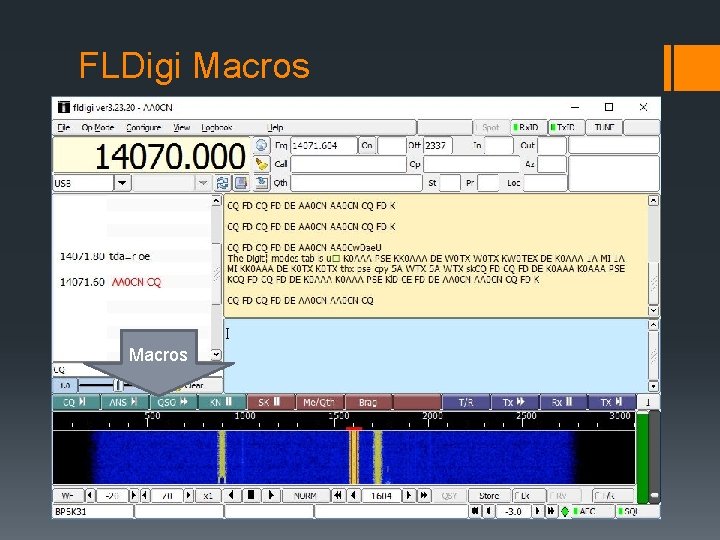Click right arrow of the waterfall range 70 field

tap(188, 495)
